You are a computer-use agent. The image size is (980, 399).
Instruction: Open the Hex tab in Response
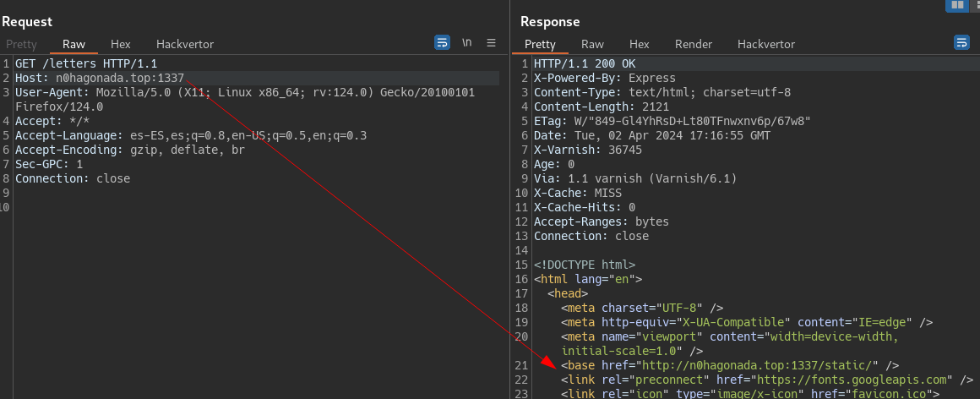pyautogui.click(x=640, y=44)
